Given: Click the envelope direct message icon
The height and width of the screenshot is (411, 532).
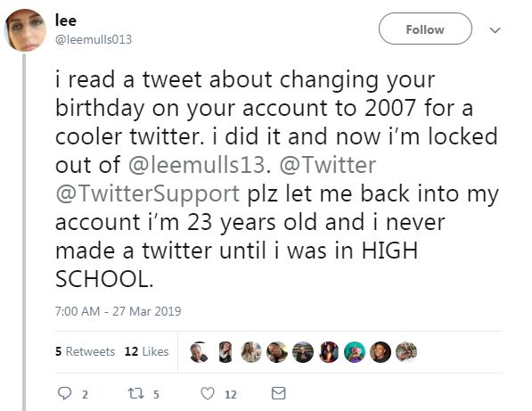Looking at the screenshot, I should coord(279,393).
